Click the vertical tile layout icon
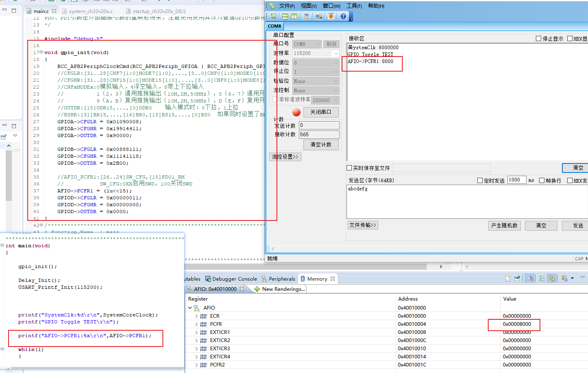This screenshot has width=588, height=373. tap(294, 16)
